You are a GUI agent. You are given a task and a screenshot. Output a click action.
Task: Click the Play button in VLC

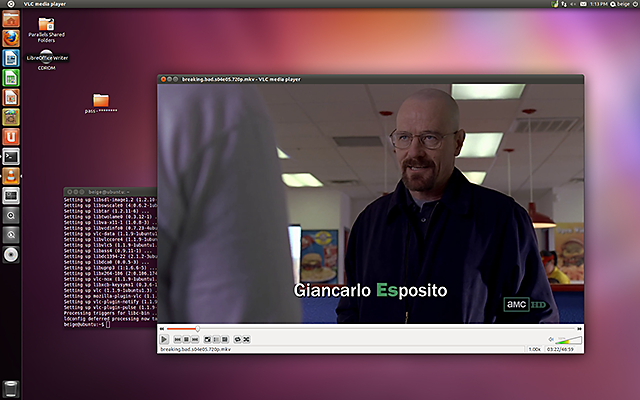pos(164,339)
